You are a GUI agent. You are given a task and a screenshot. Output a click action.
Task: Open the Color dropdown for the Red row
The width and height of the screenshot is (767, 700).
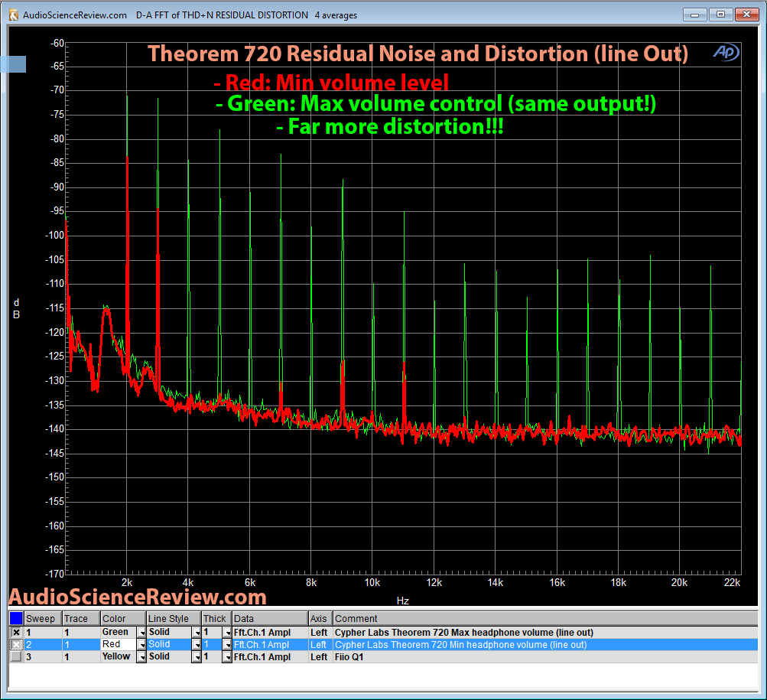pos(141,645)
